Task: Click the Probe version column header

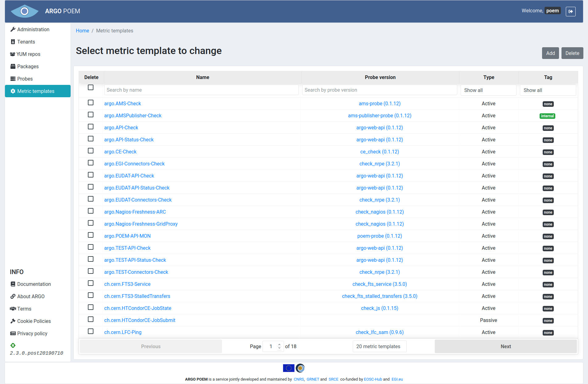Action: coord(380,77)
